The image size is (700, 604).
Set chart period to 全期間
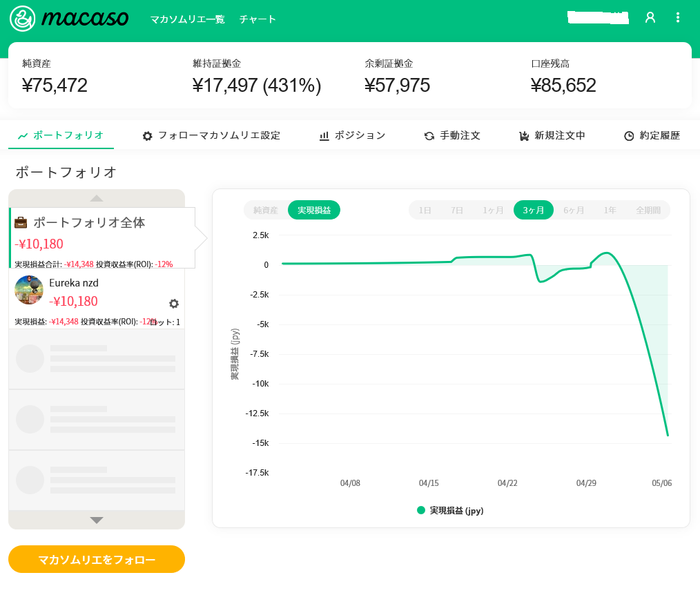[x=648, y=210]
